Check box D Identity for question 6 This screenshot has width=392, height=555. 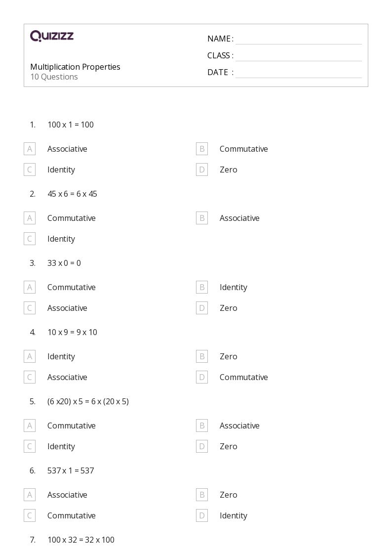click(202, 515)
